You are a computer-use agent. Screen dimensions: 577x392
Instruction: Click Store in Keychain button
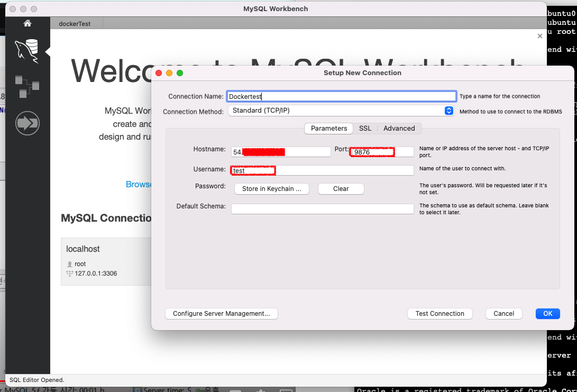coord(271,189)
